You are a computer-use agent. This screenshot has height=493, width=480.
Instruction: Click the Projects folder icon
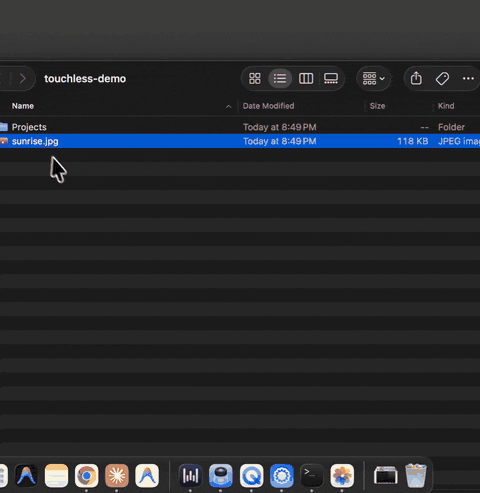point(4,127)
